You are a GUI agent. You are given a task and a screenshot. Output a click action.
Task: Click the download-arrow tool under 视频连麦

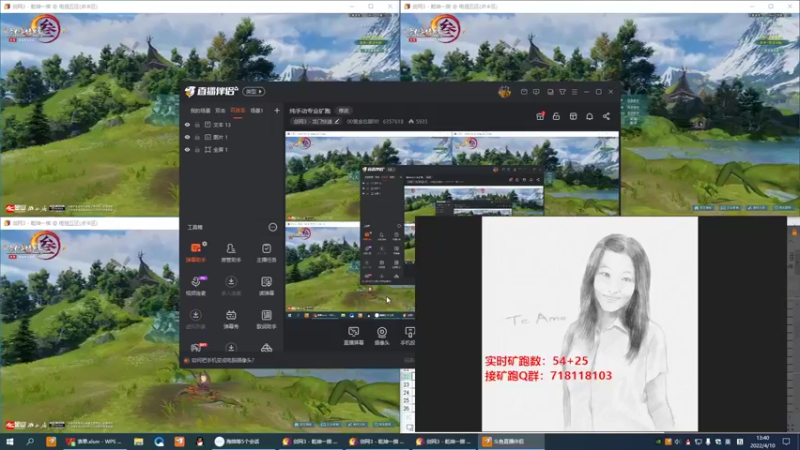pyautogui.click(x=195, y=319)
